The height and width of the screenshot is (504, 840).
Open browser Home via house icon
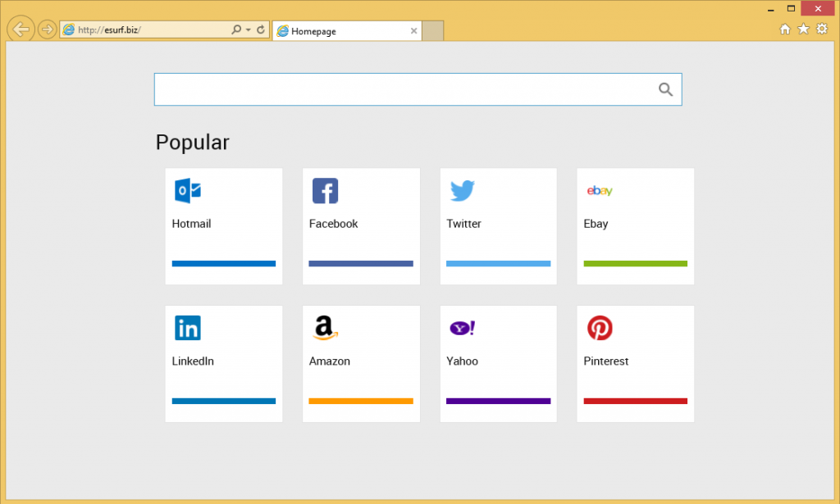(x=784, y=30)
